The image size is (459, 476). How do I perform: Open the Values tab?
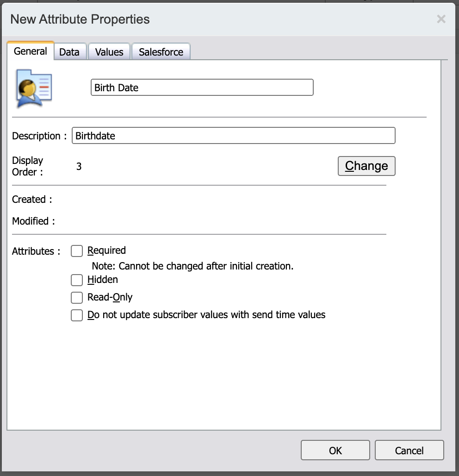click(x=109, y=52)
